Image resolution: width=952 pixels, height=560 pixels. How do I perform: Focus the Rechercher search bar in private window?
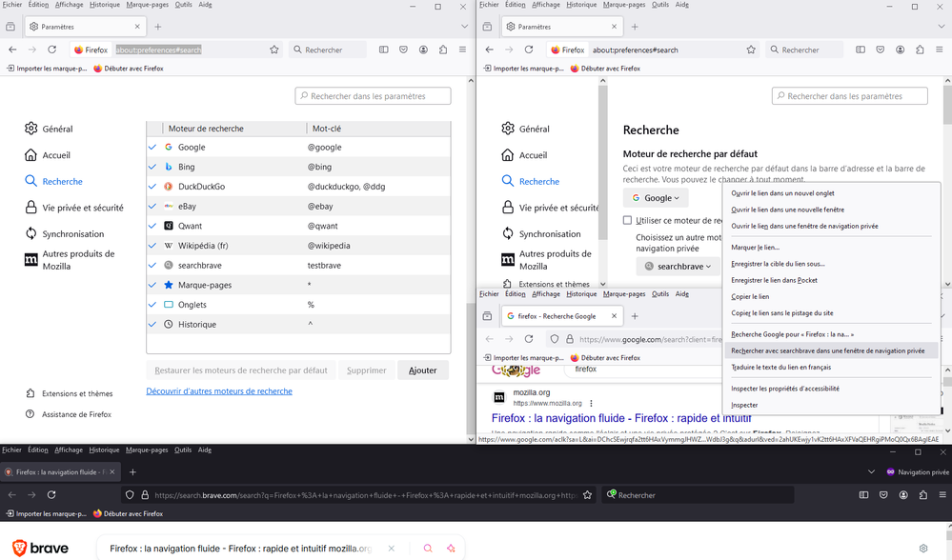click(697, 495)
